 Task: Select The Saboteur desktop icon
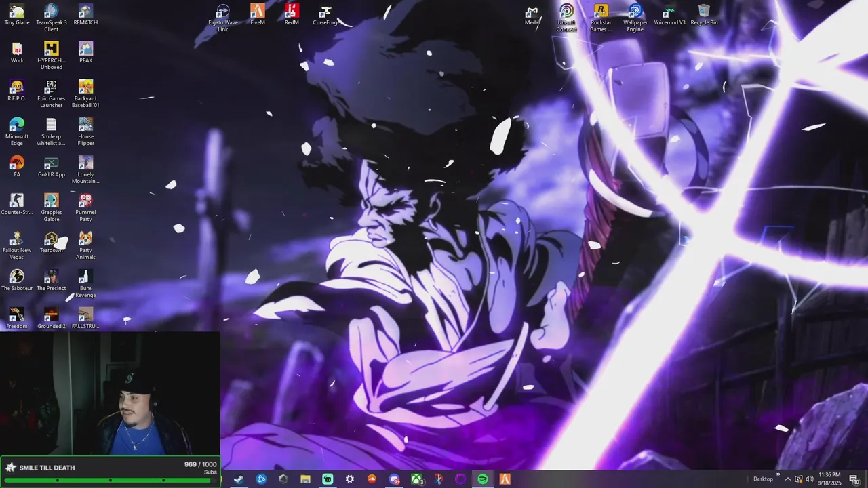[17, 281]
